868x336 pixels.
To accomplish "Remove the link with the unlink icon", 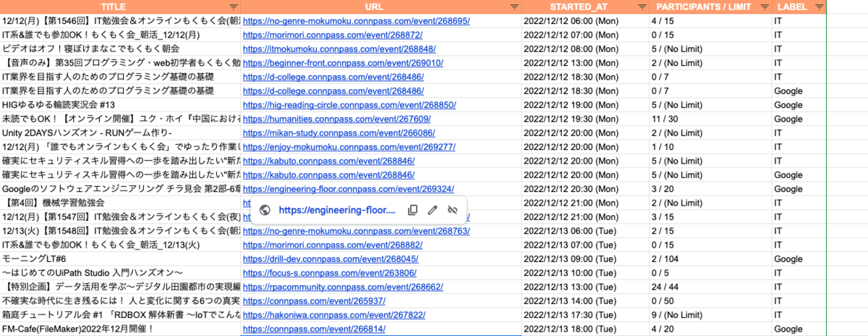I will [453, 210].
